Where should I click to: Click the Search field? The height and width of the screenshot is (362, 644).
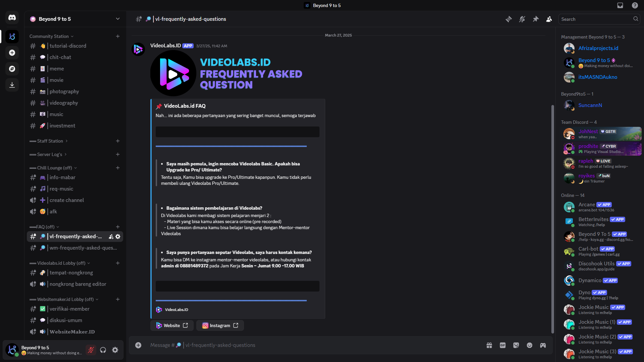click(599, 19)
